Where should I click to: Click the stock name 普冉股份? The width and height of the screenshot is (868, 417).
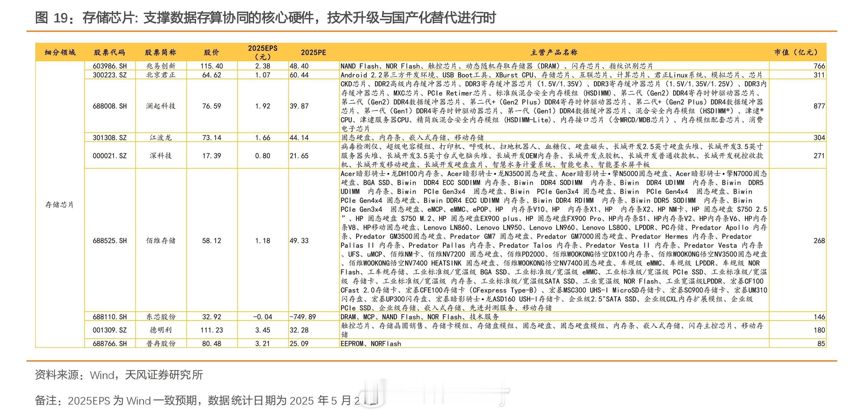click(x=161, y=343)
